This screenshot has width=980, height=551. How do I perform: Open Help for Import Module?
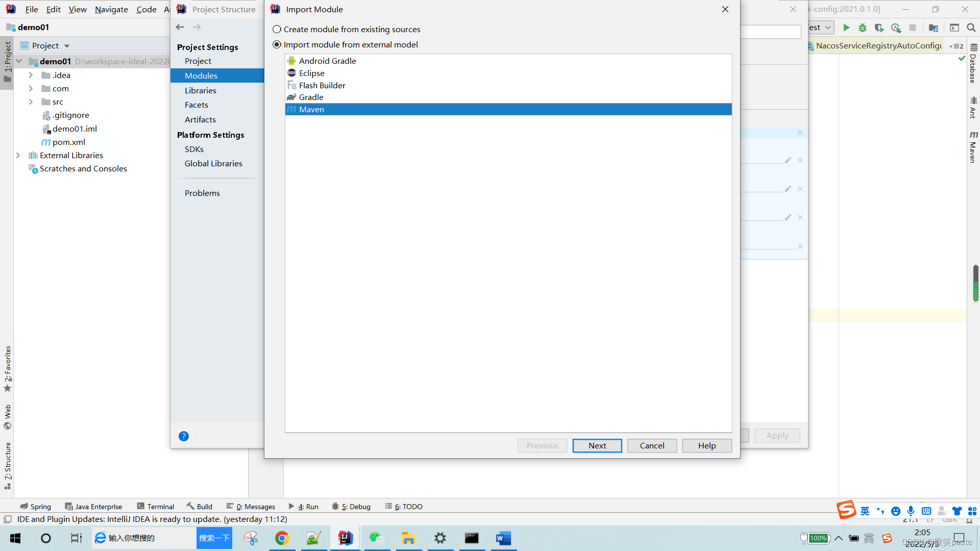click(x=707, y=445)
